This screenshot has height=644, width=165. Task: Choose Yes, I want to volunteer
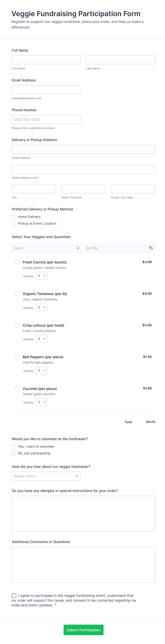[x=13, y=446]
